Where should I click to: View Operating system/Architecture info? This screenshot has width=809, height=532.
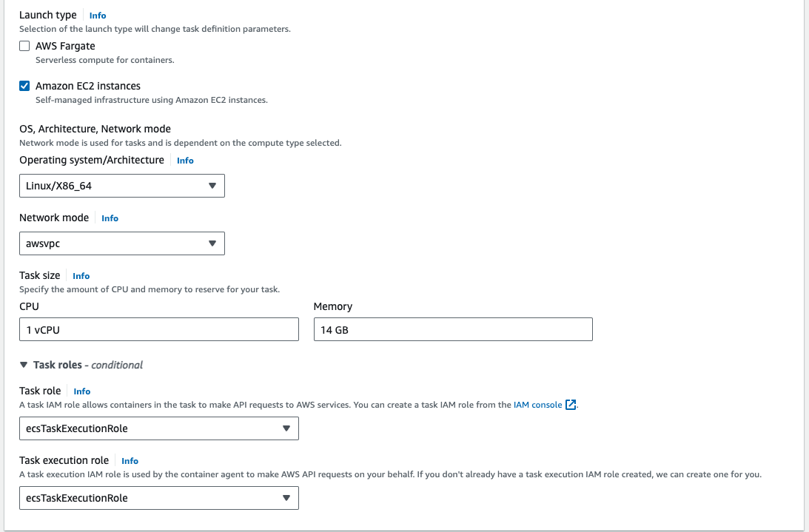(184, 161)
